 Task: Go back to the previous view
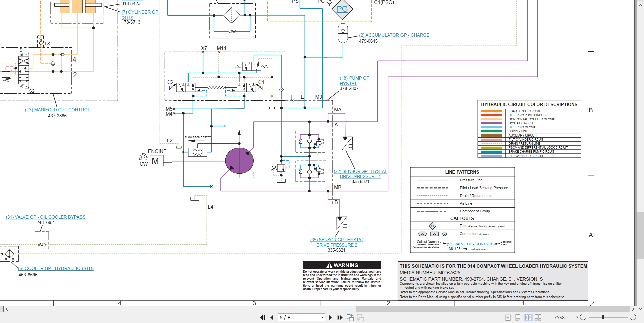coord(350,317)
